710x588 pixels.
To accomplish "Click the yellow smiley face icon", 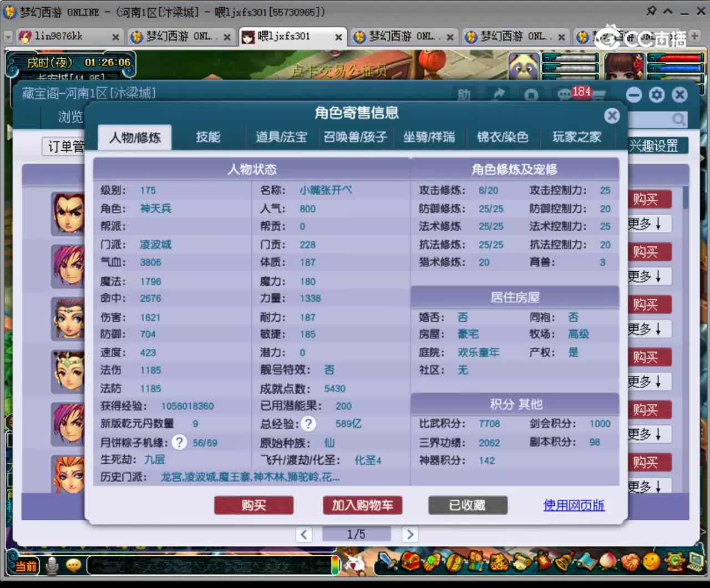I will coord(652,561).
